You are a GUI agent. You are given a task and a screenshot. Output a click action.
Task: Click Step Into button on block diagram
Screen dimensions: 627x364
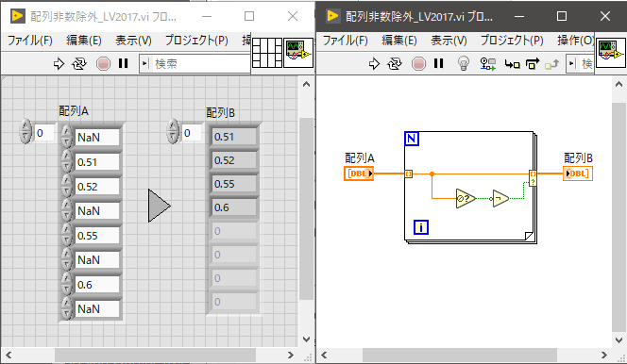coord(512,64)
